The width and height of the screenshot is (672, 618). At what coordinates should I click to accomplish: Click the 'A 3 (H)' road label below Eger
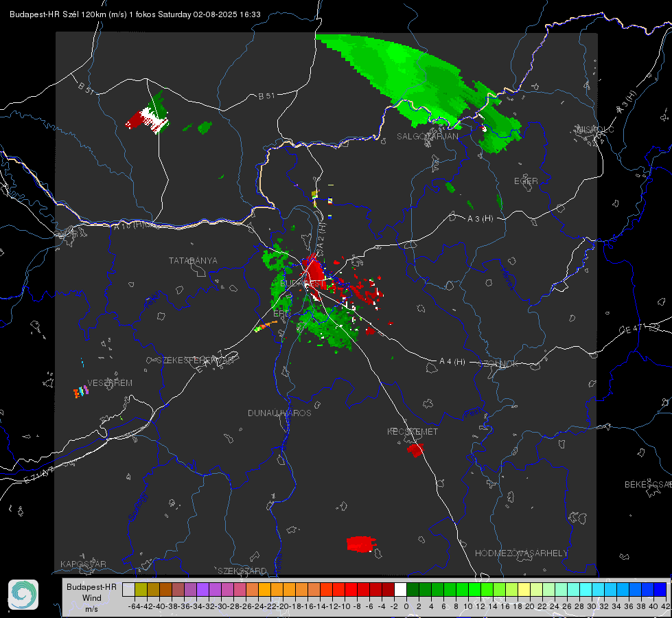[480, 219]
